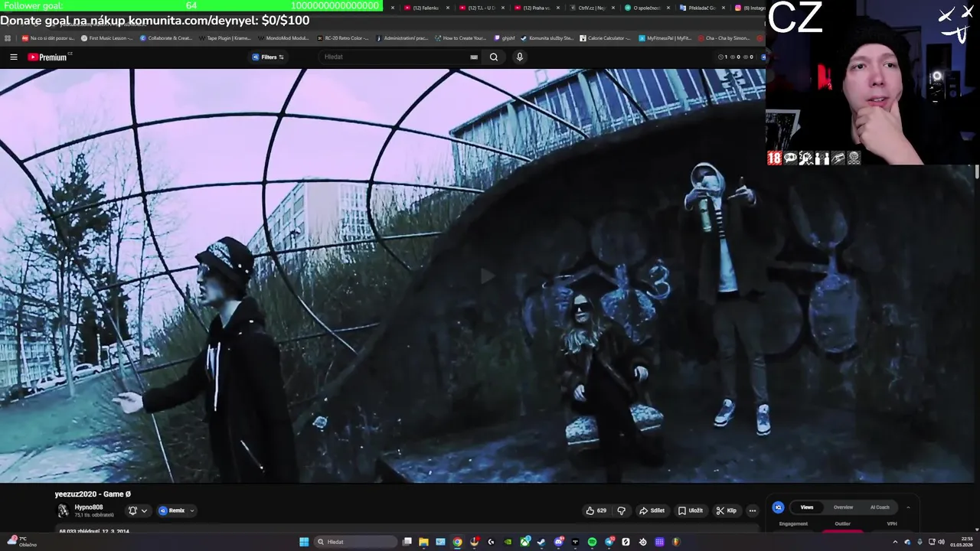Open the NVIDIA app on the taskbar
This screenshot has height=551, width=980.
pyautogui.click(x=508, y=542)
